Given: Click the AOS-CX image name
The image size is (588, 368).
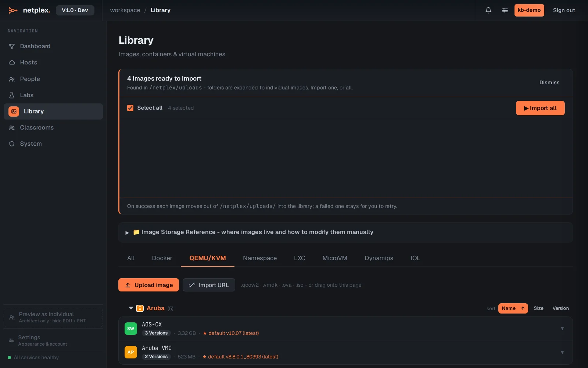Looking at the screenshot, I should 152,325.
